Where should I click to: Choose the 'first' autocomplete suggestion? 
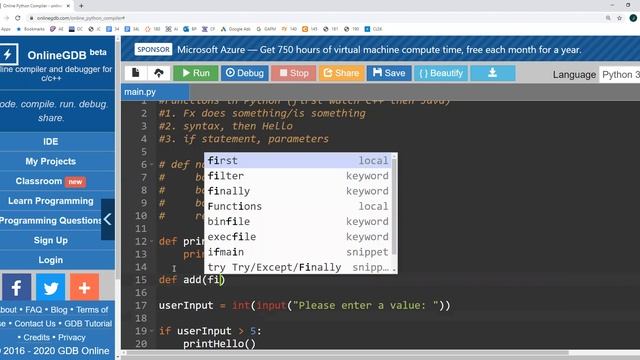pos(298,161)
